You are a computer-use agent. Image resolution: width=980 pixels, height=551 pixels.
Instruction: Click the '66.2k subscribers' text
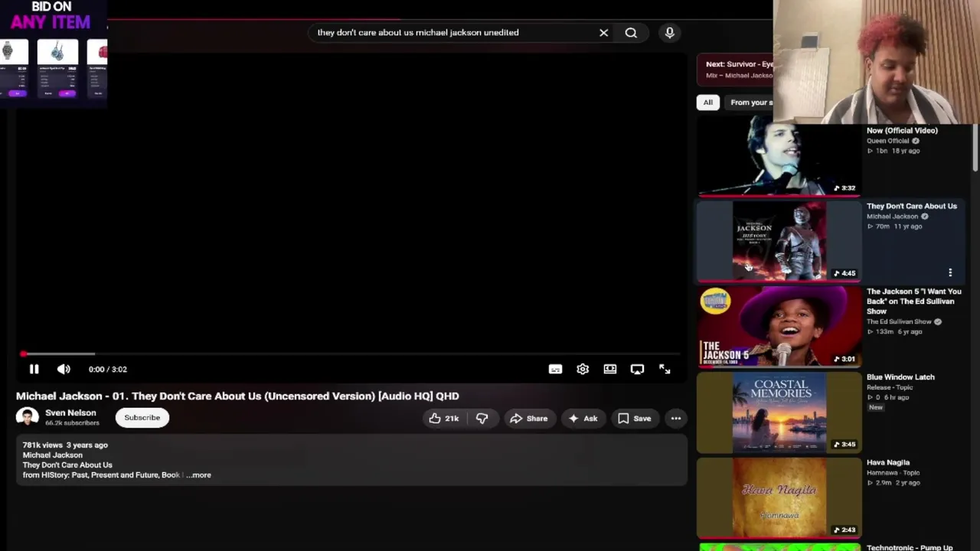pyautogui.click(x=72, y=423)
